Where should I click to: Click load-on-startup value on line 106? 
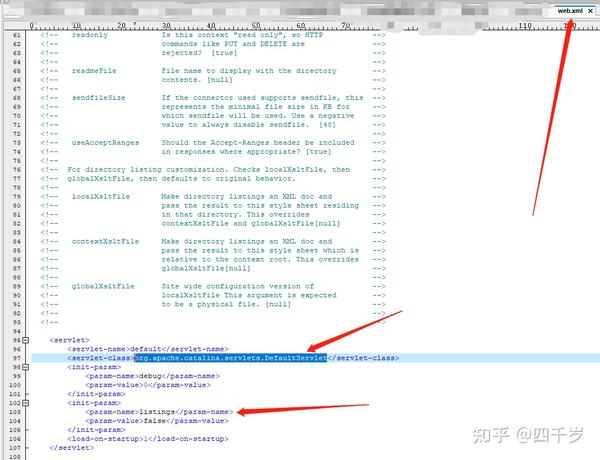coord(145,439)
